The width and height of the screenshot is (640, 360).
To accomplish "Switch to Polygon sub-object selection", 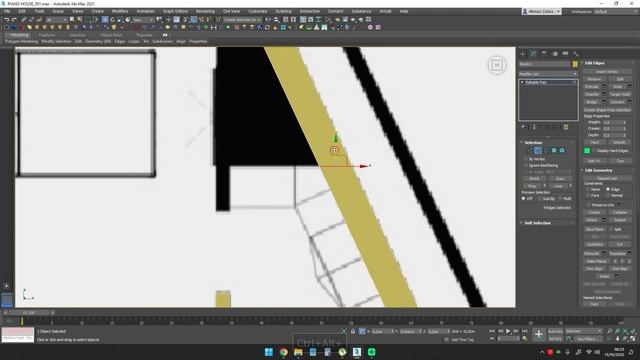I will (x=554, y=151).
